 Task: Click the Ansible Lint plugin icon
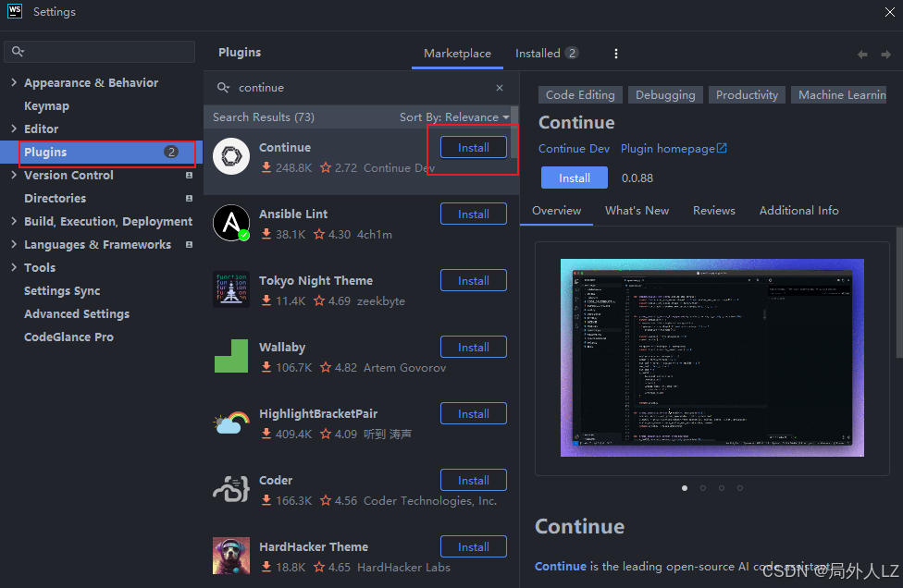pos(231,223)
